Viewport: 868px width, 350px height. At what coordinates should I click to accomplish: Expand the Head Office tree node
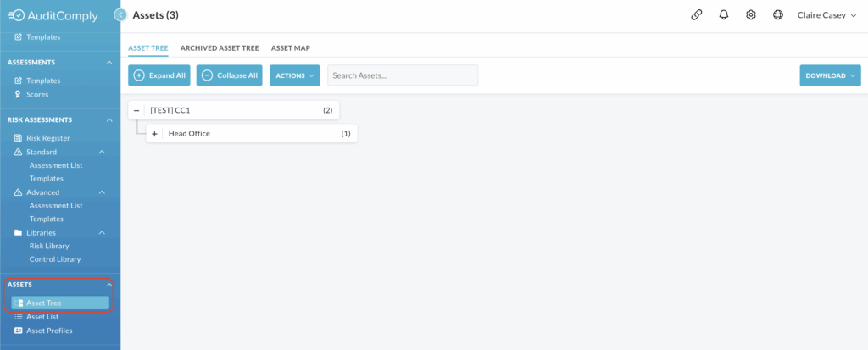tap(155, 134)
